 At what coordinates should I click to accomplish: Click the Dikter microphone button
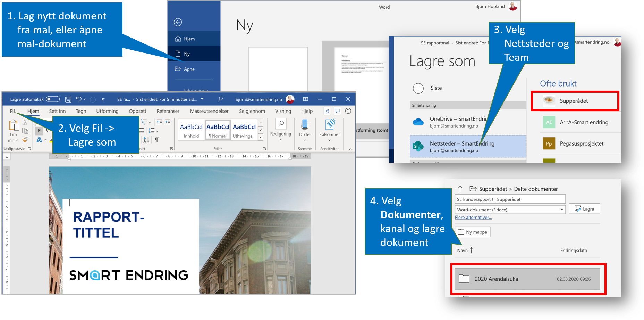305,130
